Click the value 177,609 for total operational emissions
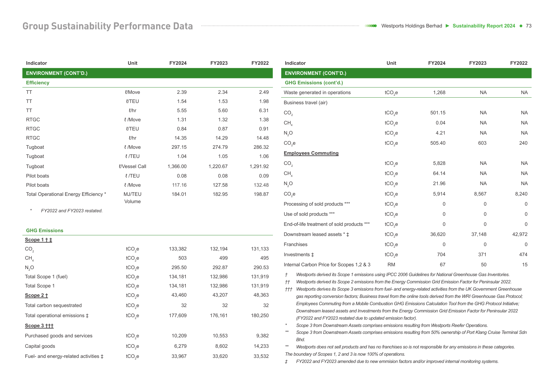554x392 pixels. [178, 316]
